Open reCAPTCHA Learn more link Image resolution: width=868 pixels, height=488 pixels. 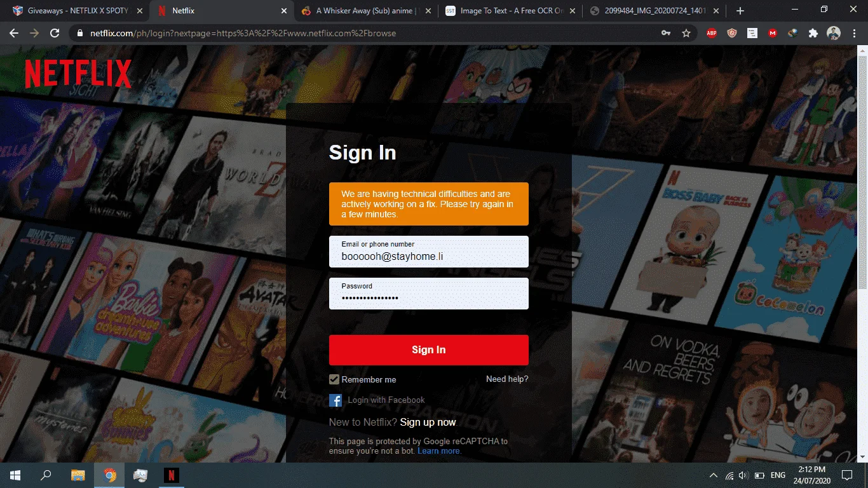pos(438,451)
